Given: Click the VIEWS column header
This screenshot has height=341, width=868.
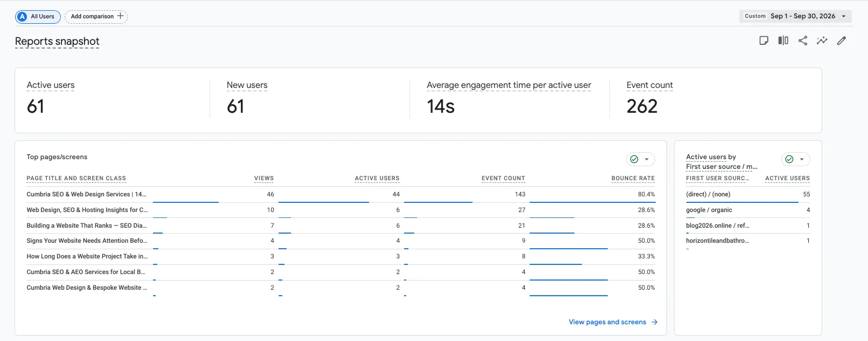Looking at the screenshot, I should tap(264, 179).
